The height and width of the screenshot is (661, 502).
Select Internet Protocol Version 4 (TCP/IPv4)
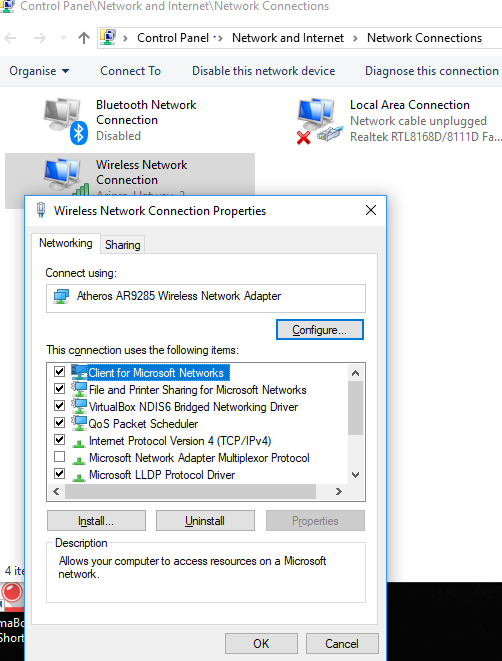click(180, 441)
